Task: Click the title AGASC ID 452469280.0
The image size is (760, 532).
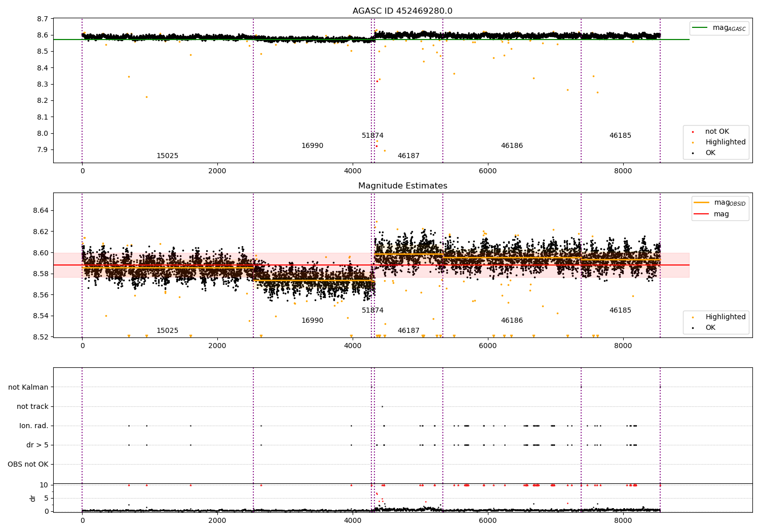Action: tap(402, 11)
